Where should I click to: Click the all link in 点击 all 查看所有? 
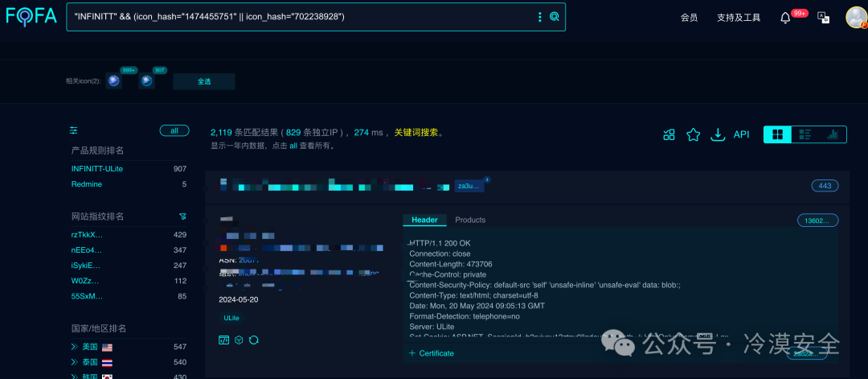[x=293, y=146]
